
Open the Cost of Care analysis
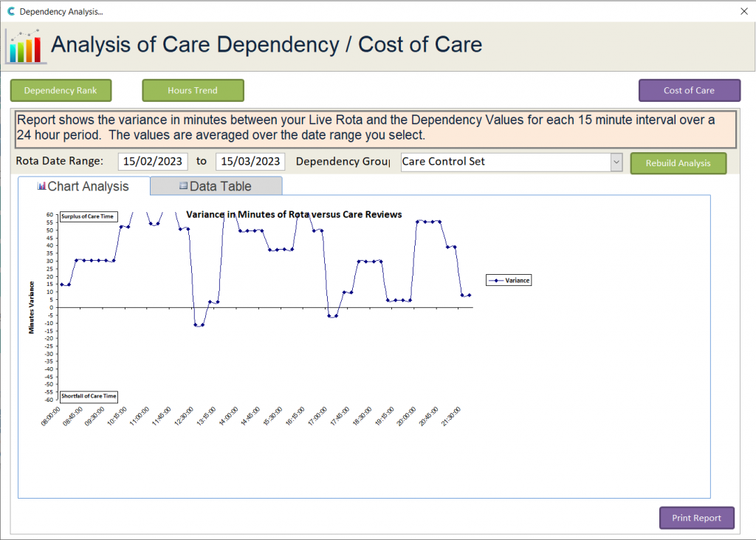tap(689, 90)
